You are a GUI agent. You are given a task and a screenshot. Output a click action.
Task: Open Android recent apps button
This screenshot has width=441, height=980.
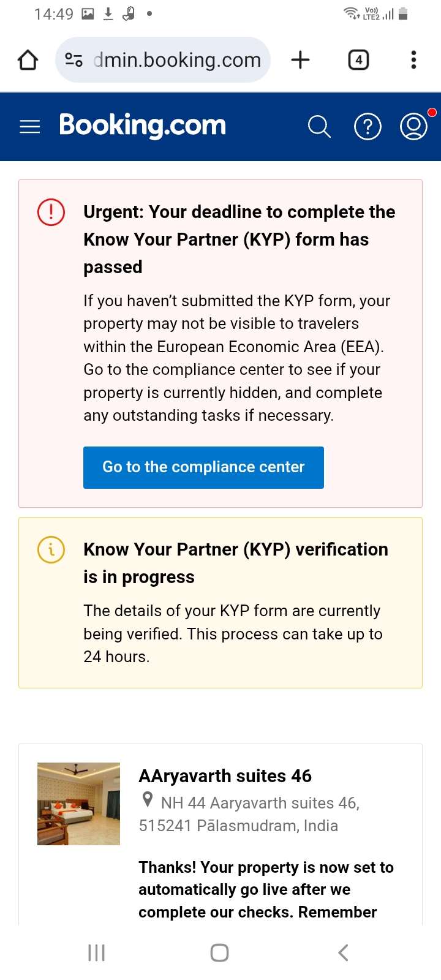(97, 952)
